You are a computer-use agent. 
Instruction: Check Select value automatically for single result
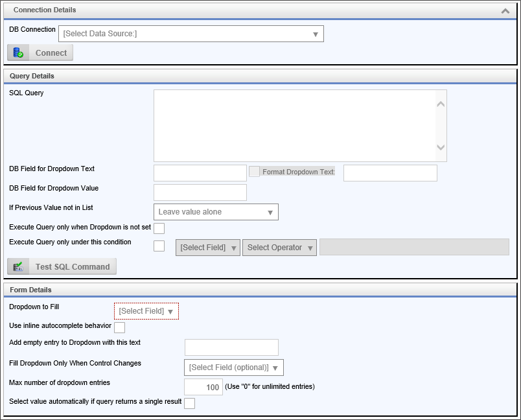pos(190,404)
